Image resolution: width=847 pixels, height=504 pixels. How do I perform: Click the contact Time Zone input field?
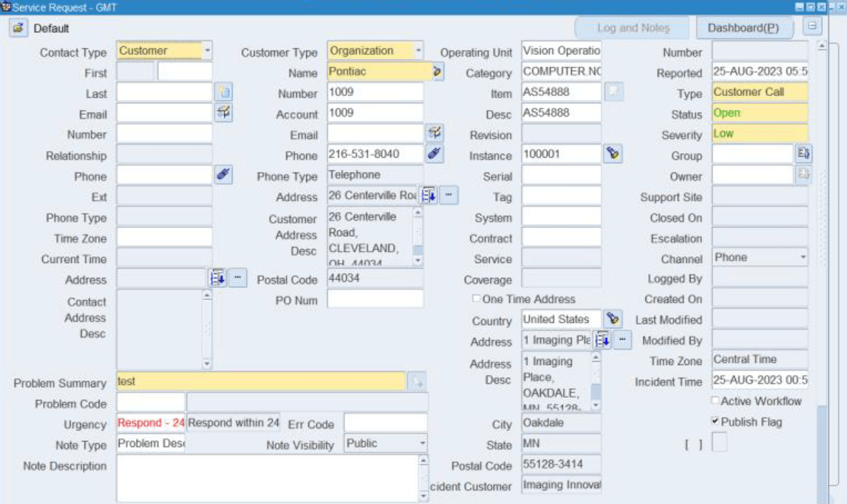click(165, 237)
